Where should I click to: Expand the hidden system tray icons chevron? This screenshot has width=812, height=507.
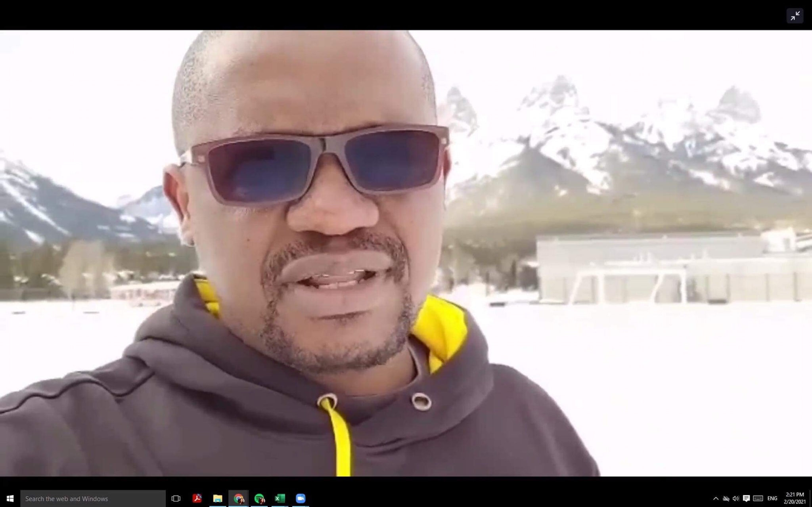[x=716, y=498]
